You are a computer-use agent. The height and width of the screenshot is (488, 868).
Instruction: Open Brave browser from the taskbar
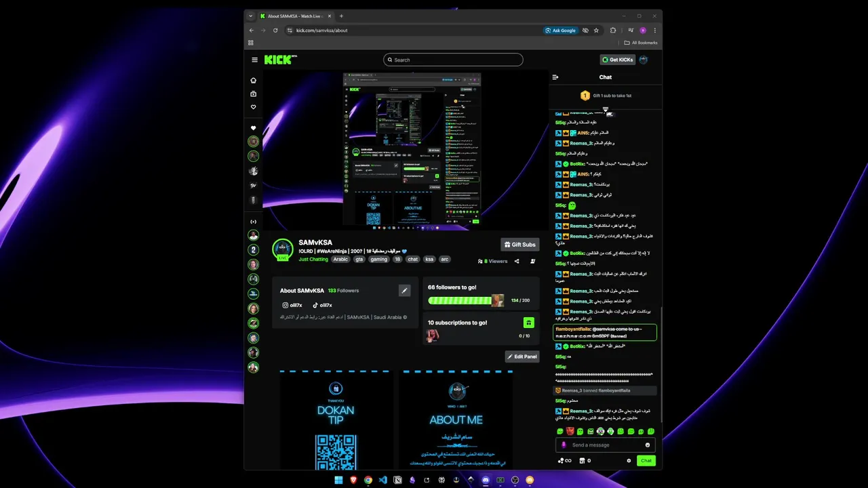(353, 480)
